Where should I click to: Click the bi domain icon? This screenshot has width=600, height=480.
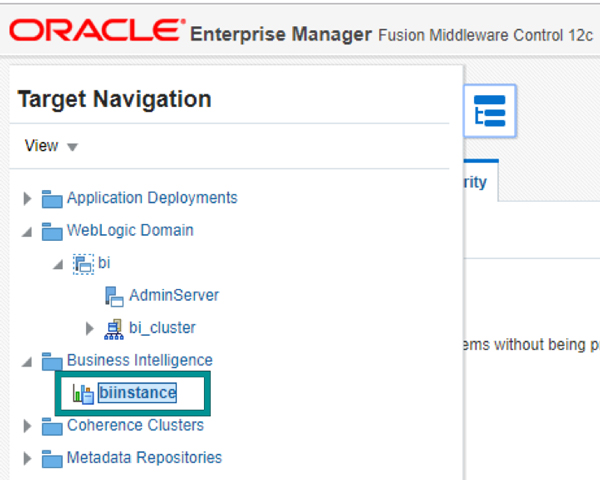[83, 264]
